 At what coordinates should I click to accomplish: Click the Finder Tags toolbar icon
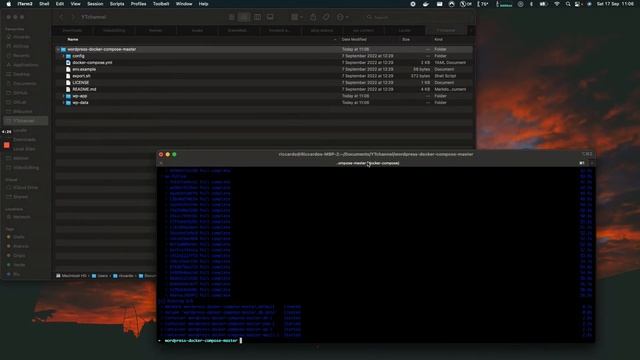326,17
